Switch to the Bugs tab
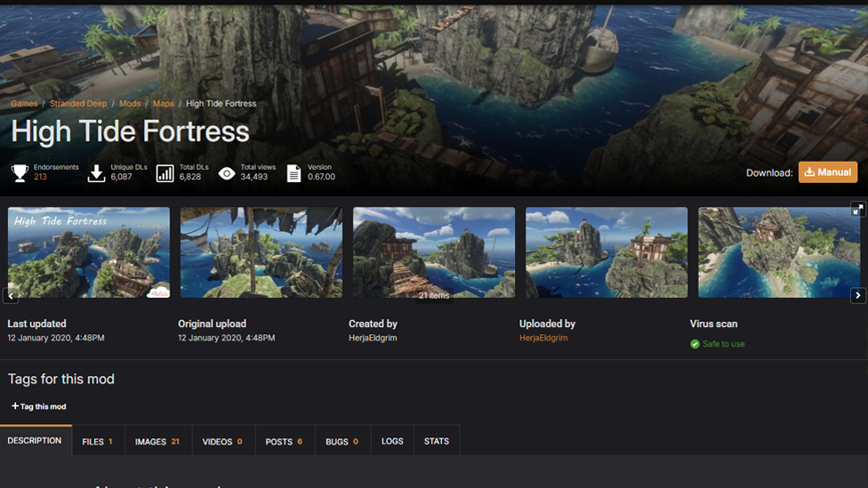Image resolution: width=868 pixels, height=488 pixels. (342, 441)
